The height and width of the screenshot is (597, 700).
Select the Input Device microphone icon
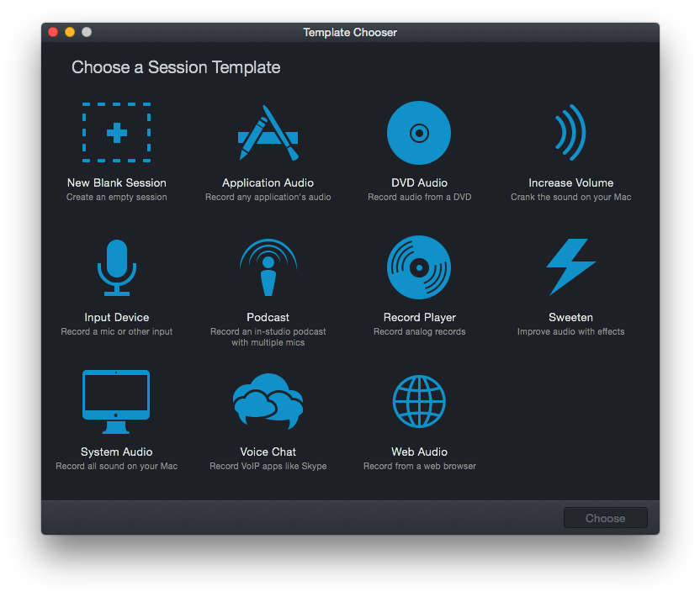[116, 267]
